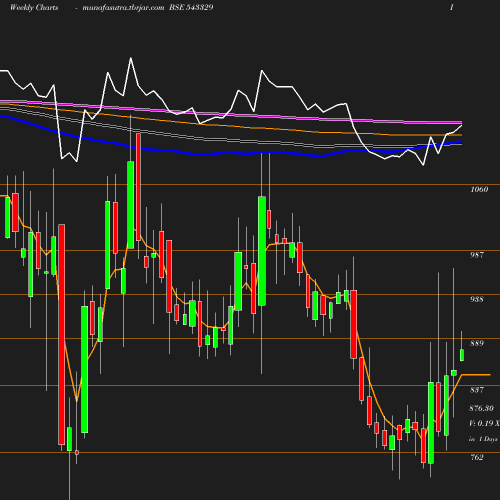Click the 938 price axis label
The image size is (500, 500).
(477, 299)
